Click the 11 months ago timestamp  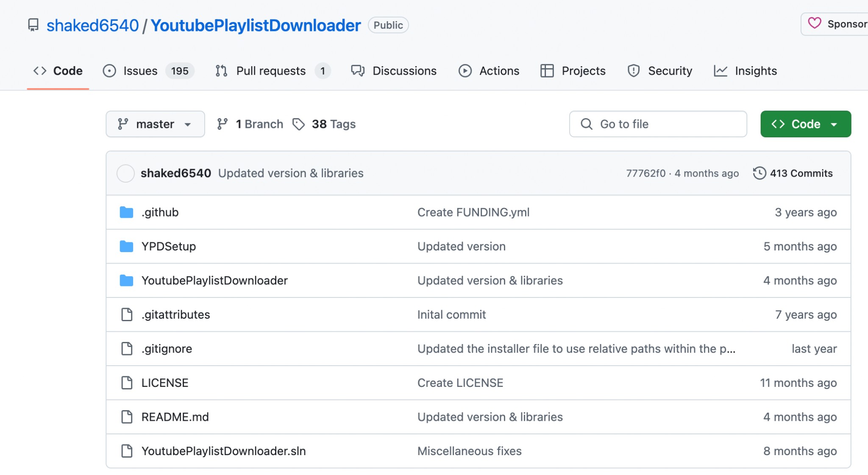point(798,383)
